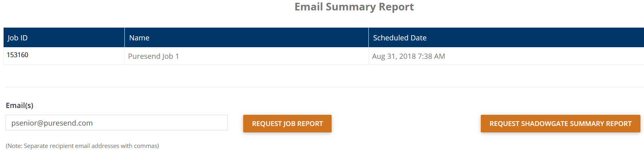Focus the psenior@puresend.com email field

point(116,123)
